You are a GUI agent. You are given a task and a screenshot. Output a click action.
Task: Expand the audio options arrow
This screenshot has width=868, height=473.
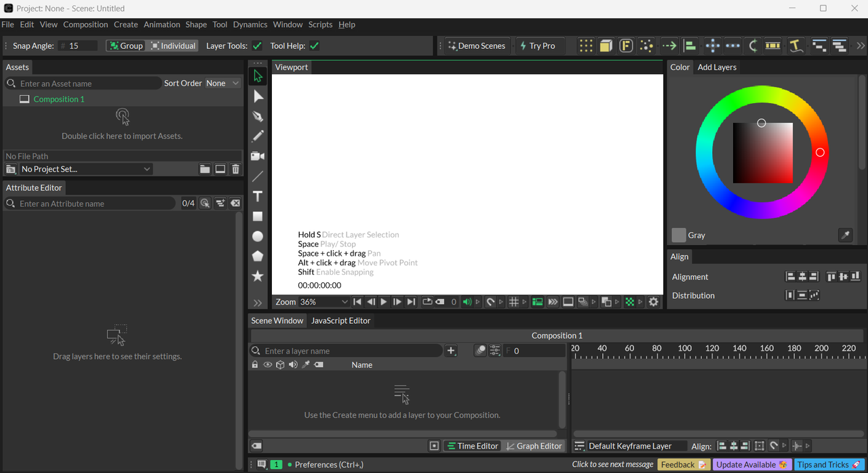[477, 302]
